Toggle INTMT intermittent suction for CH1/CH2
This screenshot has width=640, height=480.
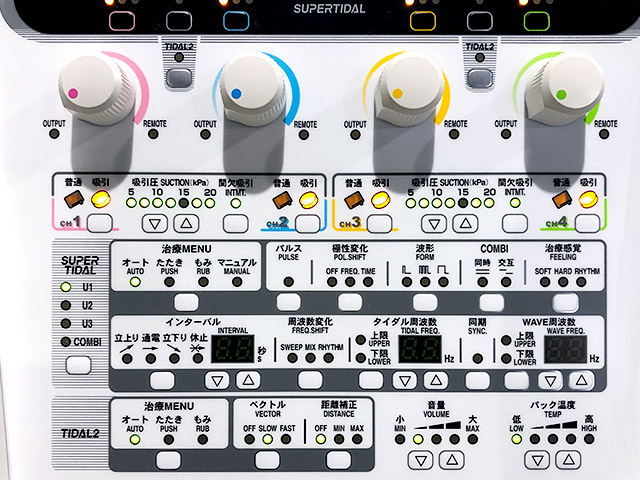[x=236, y=224]
